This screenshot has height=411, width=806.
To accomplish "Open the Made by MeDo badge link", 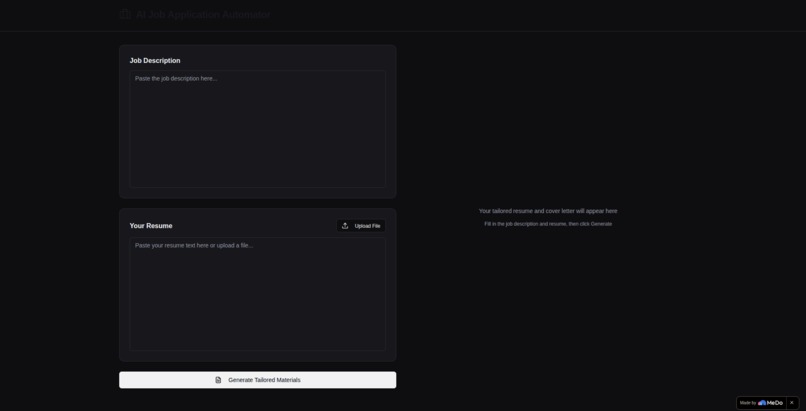I will (761, 403).
